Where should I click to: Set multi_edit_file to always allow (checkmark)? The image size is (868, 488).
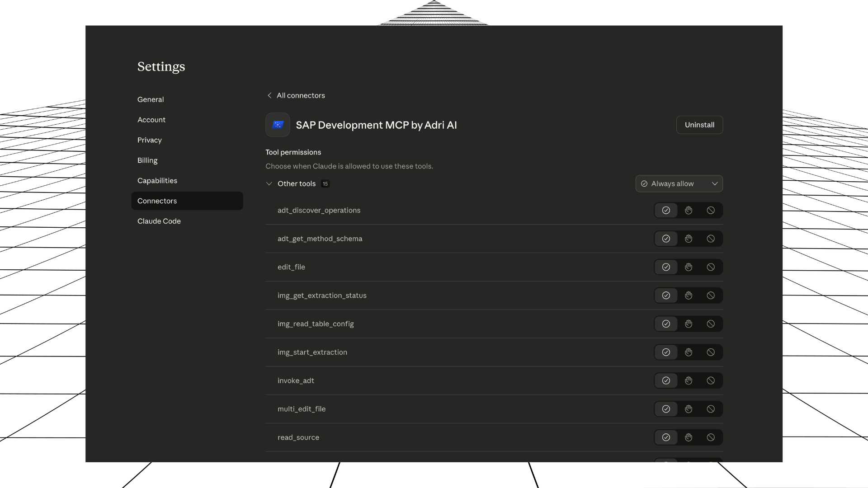pyautogui.click(x=666, y=409)
